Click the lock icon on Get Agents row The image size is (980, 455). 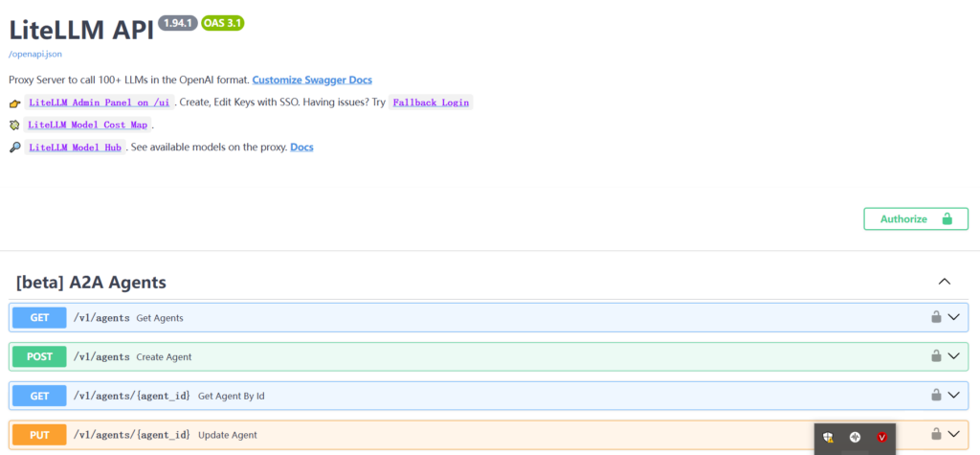936,317
